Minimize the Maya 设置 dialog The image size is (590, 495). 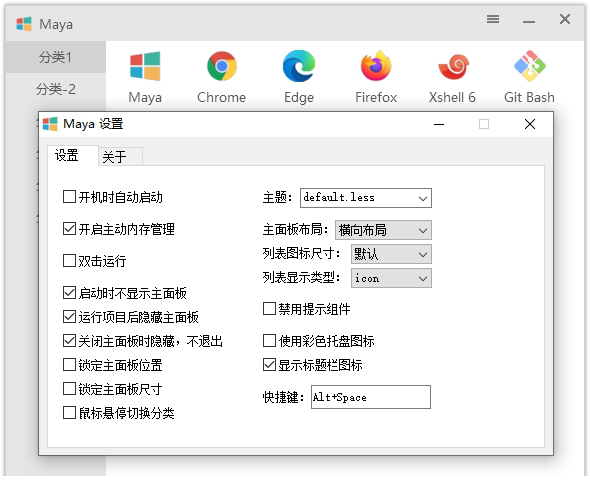click(439, 124)
